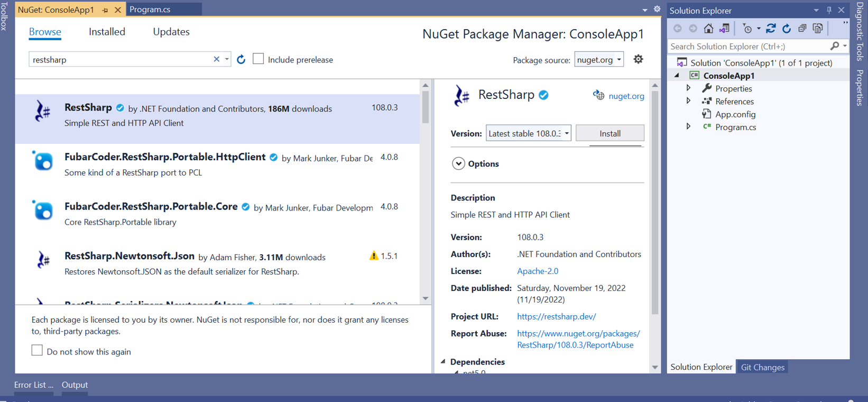Switch to the Installed tab
Viewport: 868px width, 402px height.
107,32
